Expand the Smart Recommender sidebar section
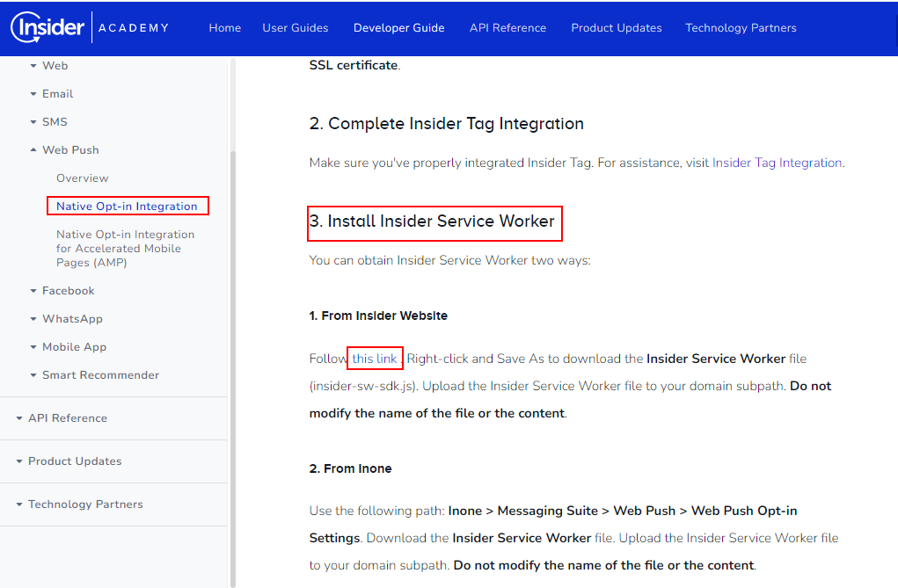 [100, 375]
